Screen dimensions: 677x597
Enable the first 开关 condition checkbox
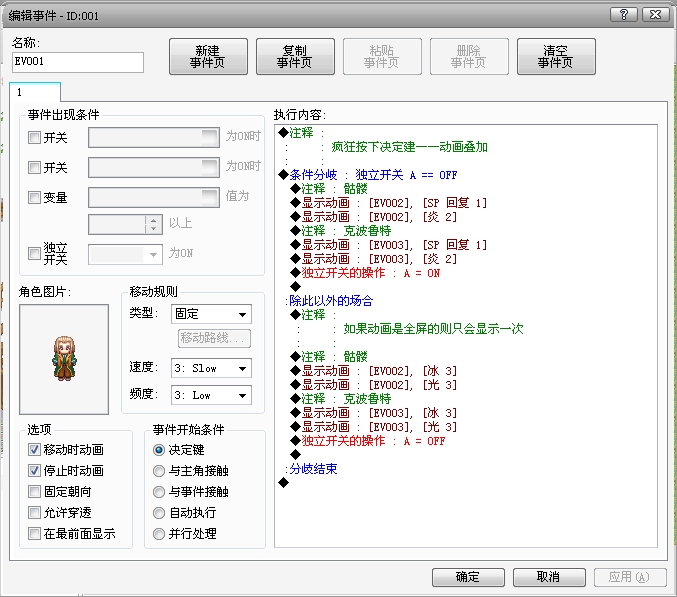coord(34,138)
